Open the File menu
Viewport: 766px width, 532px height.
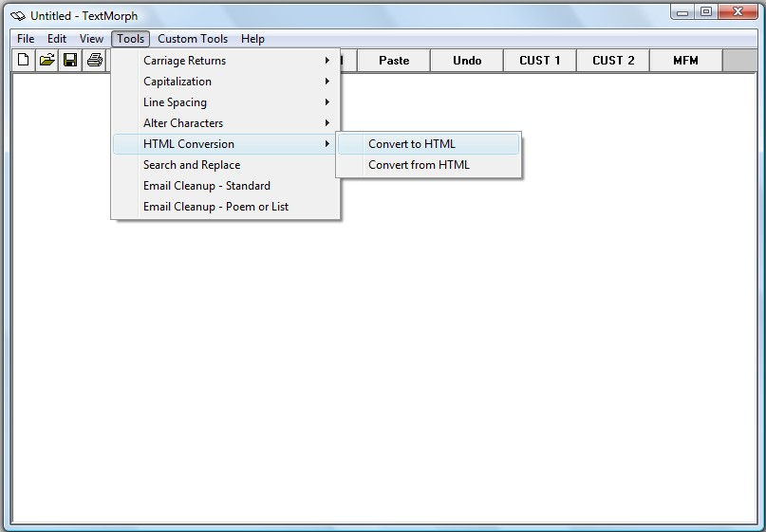pyautogui.click(x=26, y=39)
